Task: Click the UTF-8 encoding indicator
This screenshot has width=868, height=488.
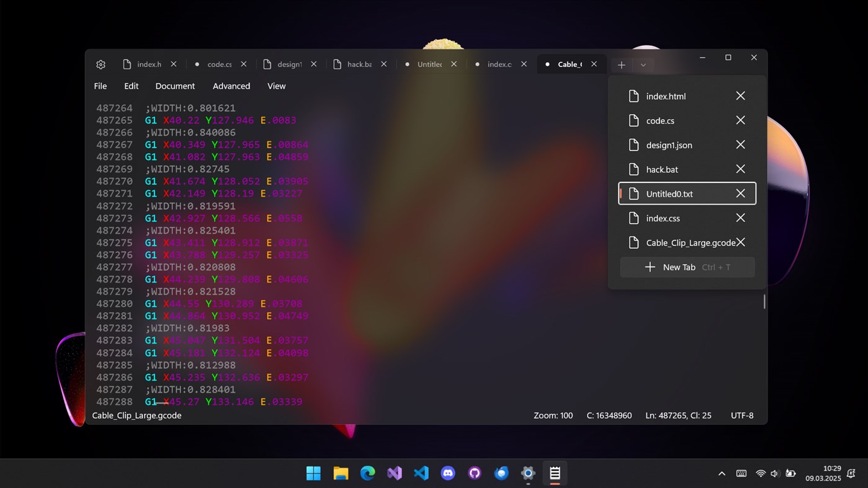Action: coord(742,415)
